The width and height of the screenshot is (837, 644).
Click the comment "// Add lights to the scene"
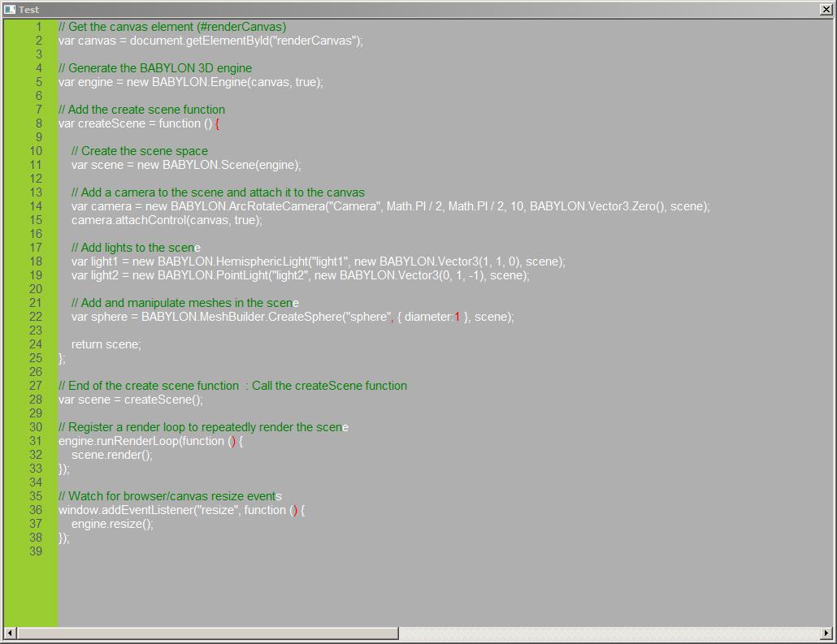click(137, 248)
